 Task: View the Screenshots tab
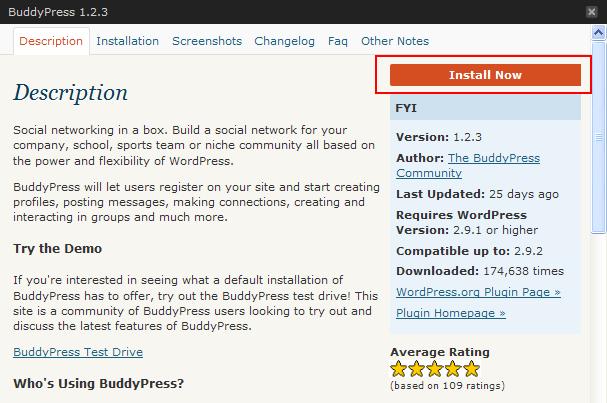(207, 41)
